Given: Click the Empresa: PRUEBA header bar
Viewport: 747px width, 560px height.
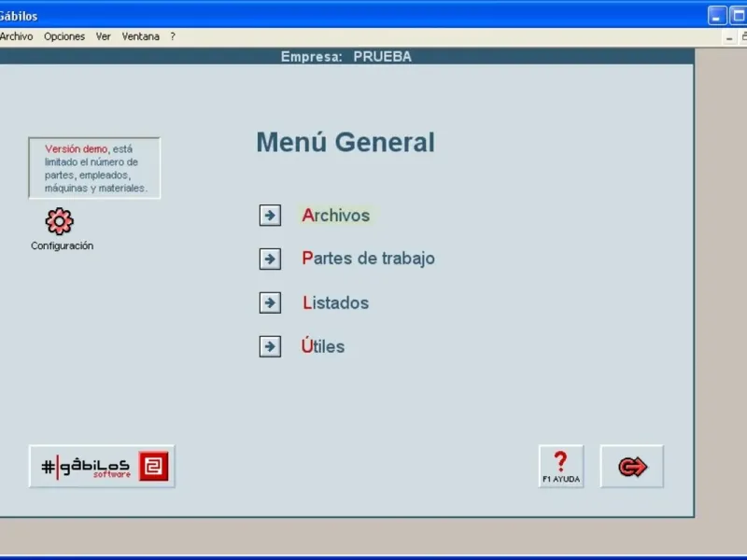Looking at the screenshot, I should pos(346,57).
